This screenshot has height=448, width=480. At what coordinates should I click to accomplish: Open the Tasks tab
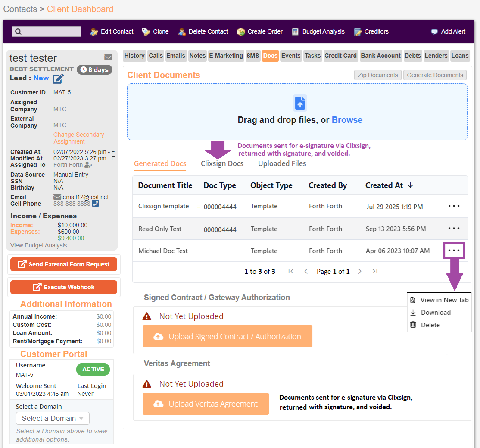tap(312, 56)
